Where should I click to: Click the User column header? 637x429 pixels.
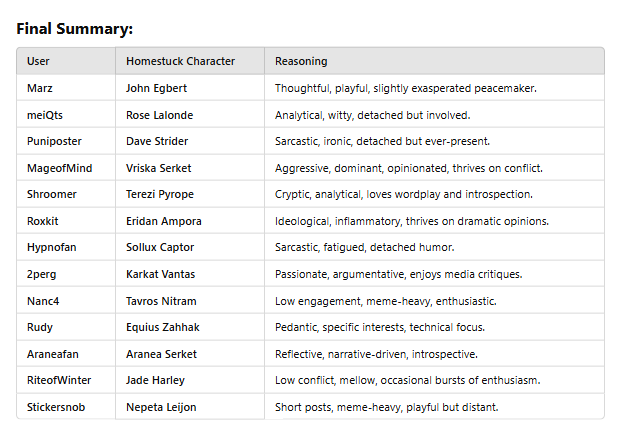(38, 61)
